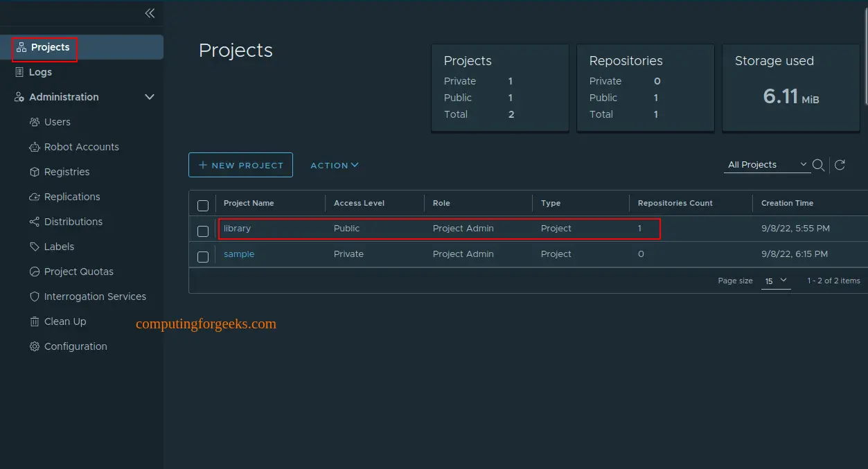868x469 pixels.
Task: Click the Robot Accounts icon
Action: (34, 147)
